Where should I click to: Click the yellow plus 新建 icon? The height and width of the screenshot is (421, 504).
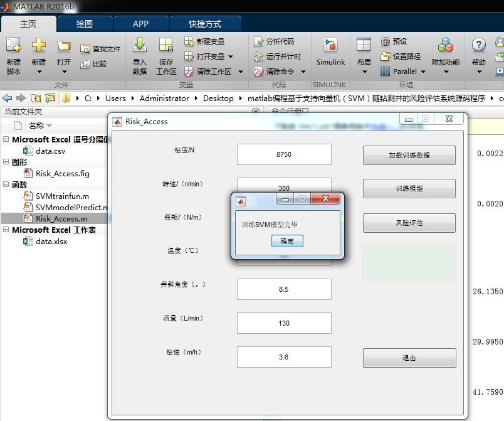coord(39,45)
